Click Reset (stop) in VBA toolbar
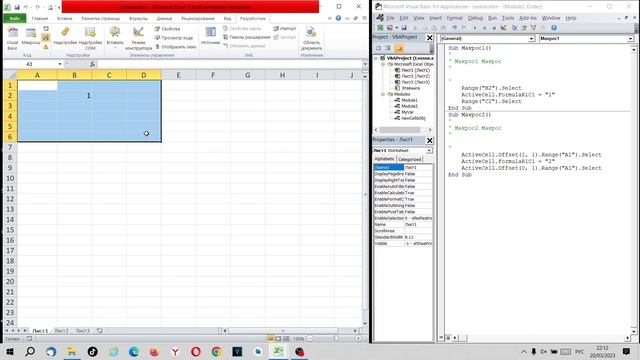 [x=494, y=28]
